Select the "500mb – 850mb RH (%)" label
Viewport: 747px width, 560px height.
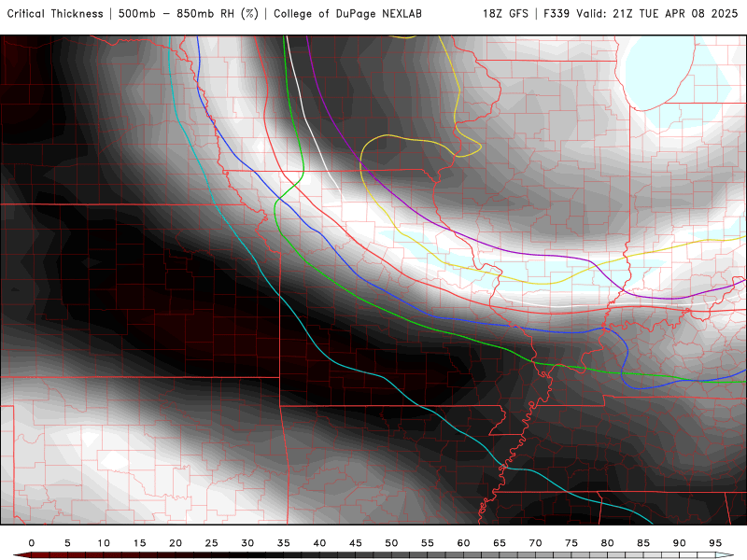point(189,13)
